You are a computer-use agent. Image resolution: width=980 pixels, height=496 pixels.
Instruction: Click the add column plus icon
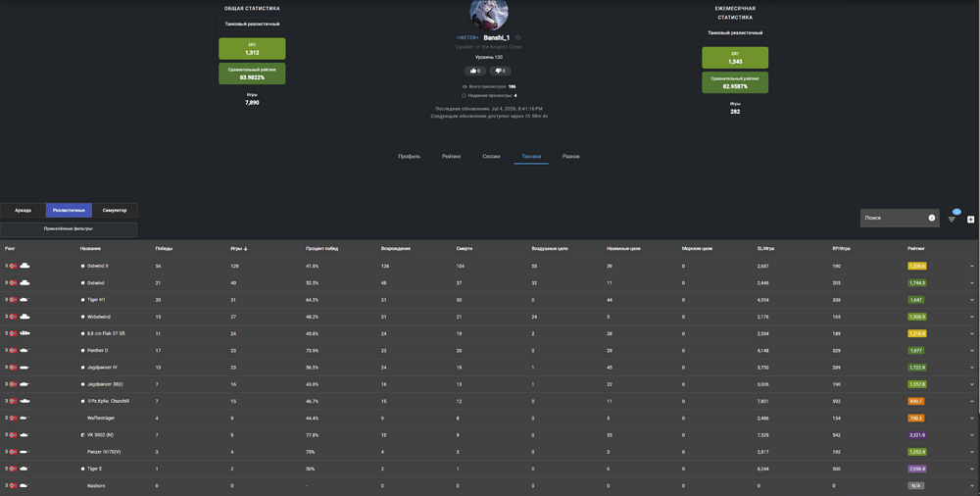(x=970, y=219)
